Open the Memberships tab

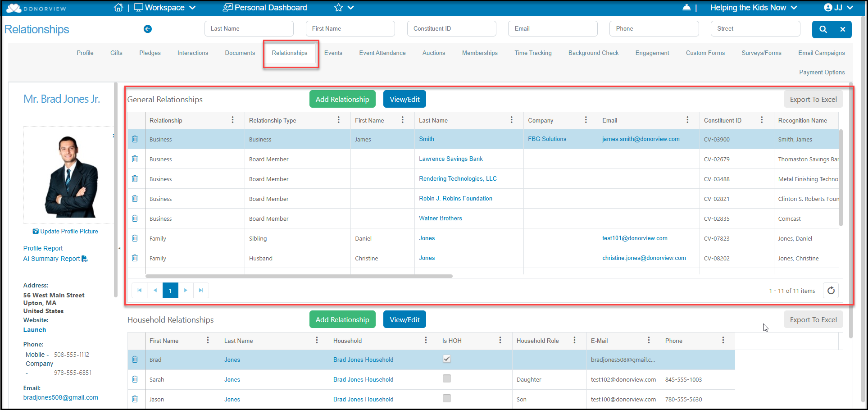pyautogui.click(x=480, y=53)
